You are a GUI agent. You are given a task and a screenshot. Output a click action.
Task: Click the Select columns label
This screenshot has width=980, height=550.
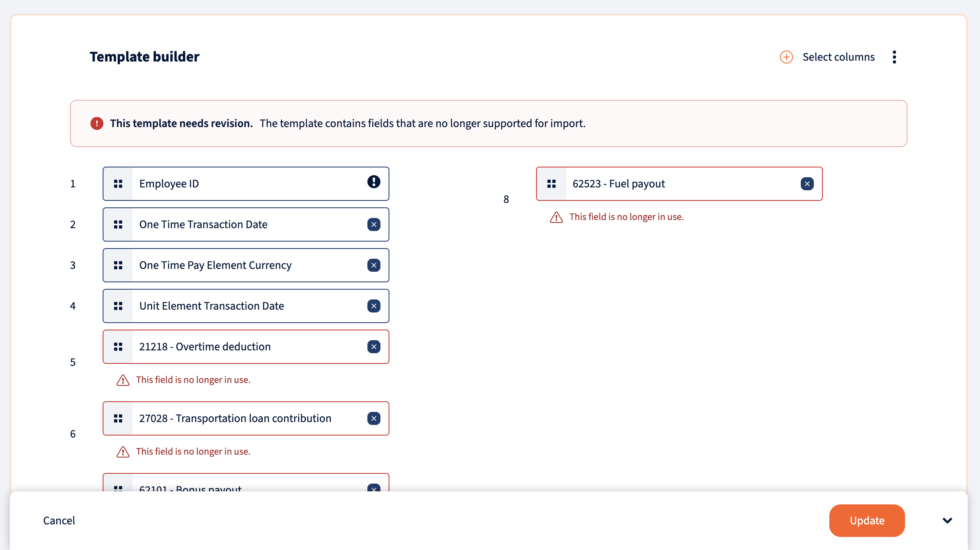click(838, 57)
